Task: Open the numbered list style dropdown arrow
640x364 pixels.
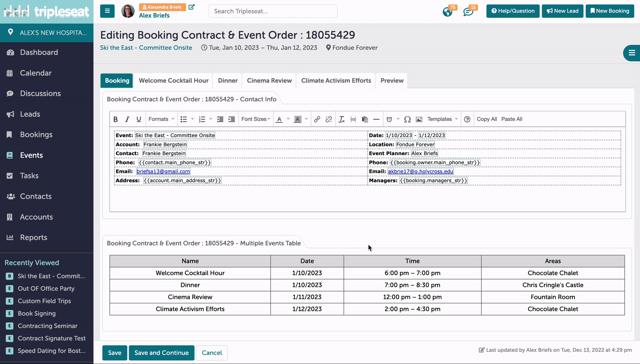Action: [211, 119]
